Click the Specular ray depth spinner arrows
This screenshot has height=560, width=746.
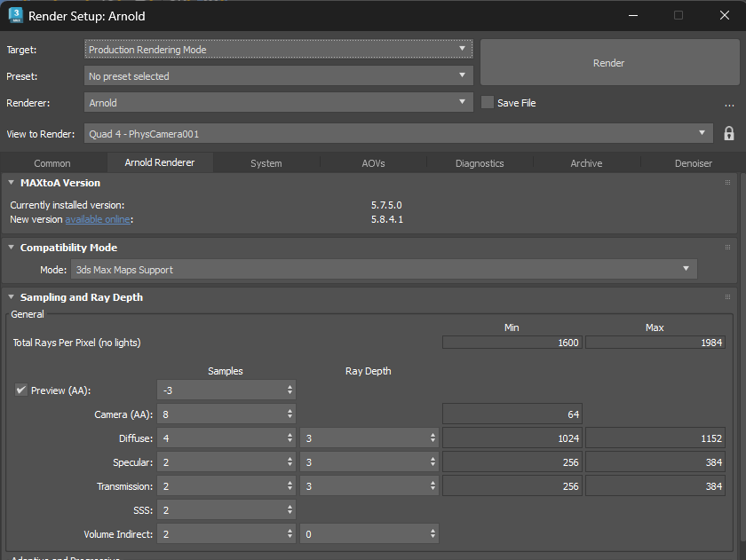click(x=433, y=462)
